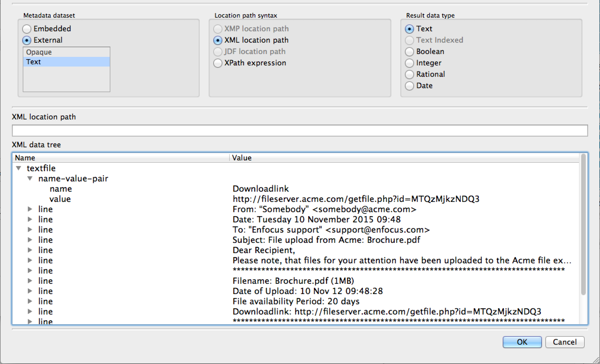
Task: Choose Date result data type
Action: coord(409,86)
